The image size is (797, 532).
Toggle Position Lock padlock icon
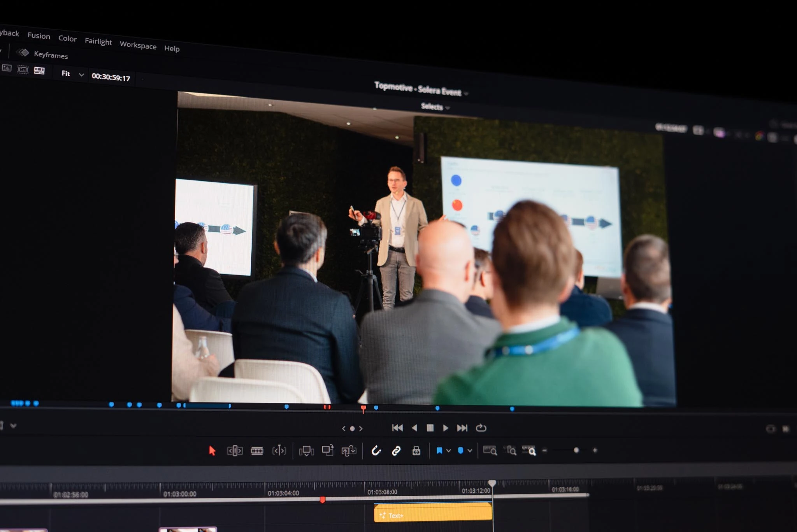pos(416,451)
